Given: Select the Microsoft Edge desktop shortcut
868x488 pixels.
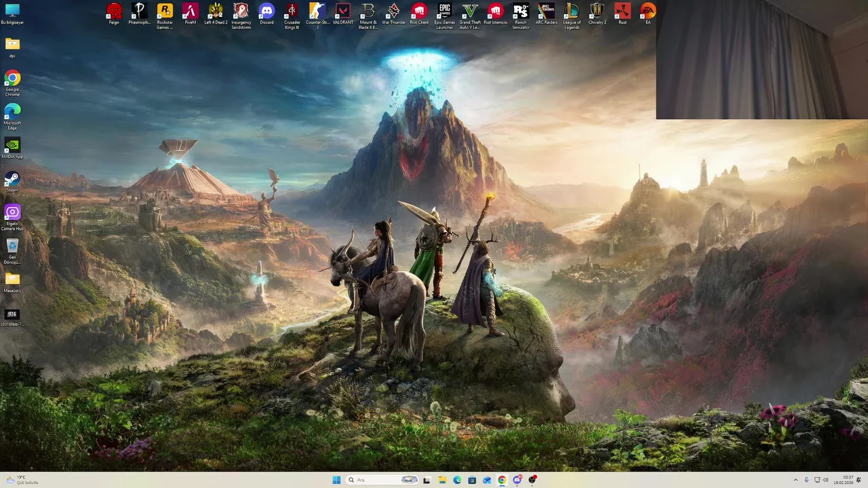Looking at the screenshot, I should coord(12,117).
